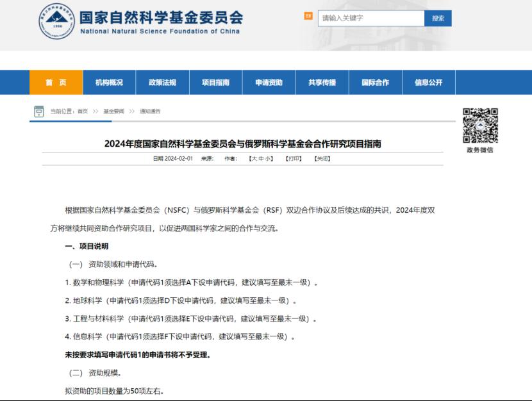Open the 机构概况 menu item
The width and height of the screenshot is (532, 401).
pyautogui.click(x=109, y=83)
